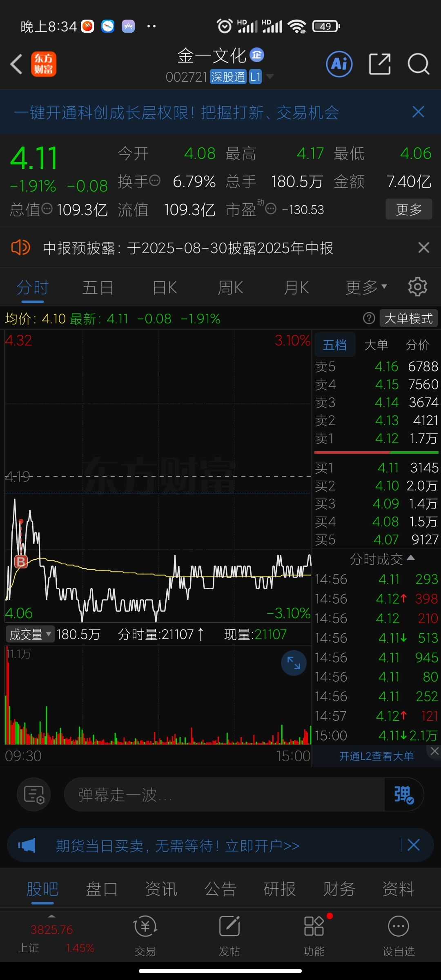Screen dimensions: 441x980
Task: Tap the share icon in header
Action: (x=380, y=64)
